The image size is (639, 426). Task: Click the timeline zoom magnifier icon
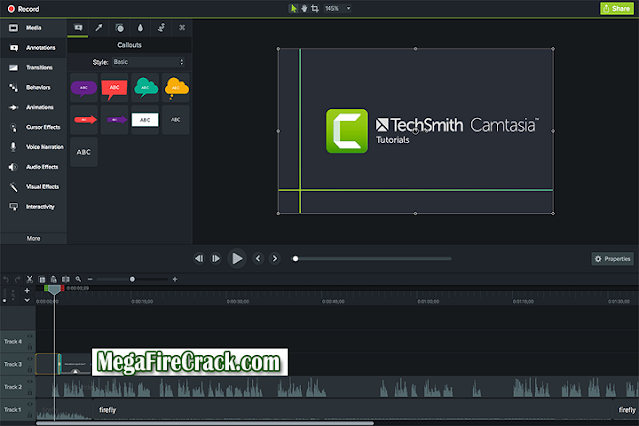coord(78,279)
